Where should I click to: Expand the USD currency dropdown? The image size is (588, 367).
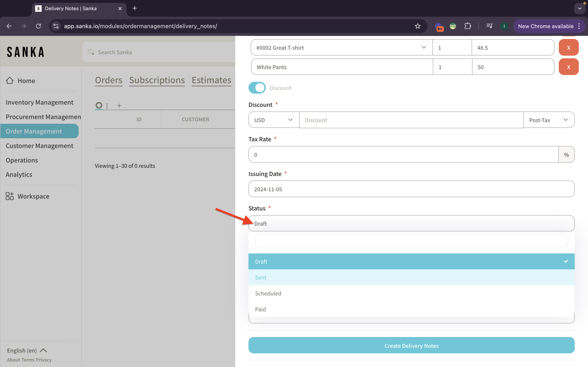click(x=274, y=120)
